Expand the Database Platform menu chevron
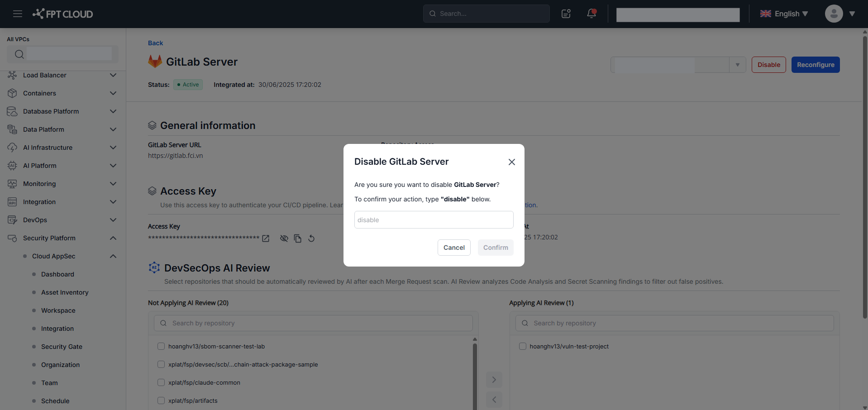The width and height of the screenshot is (868, 410). click(x=113, y=111)
